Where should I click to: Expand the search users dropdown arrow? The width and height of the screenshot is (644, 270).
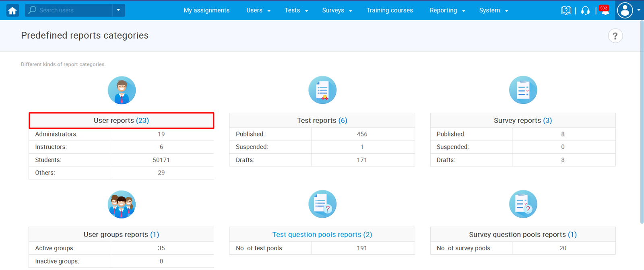(118, 10)
